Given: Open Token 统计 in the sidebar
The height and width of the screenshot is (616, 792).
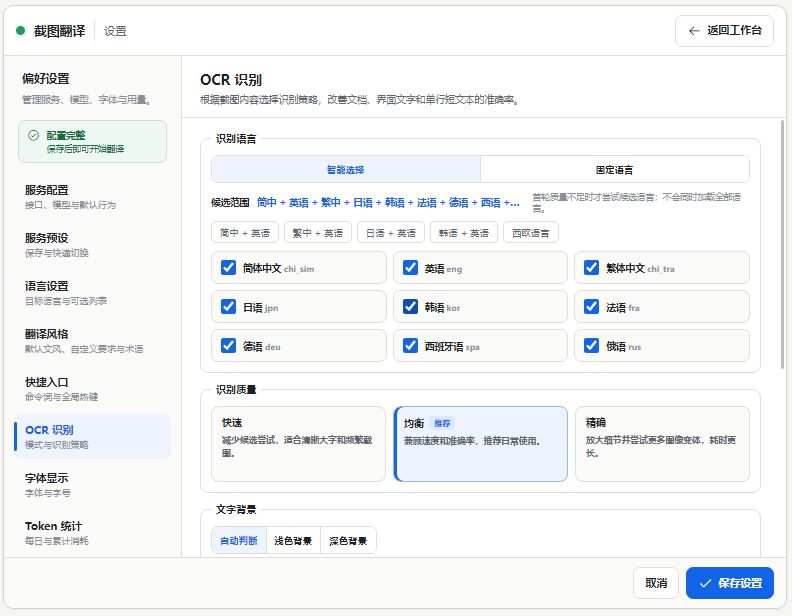Looking at the screenshot, I should click(92, 533).
